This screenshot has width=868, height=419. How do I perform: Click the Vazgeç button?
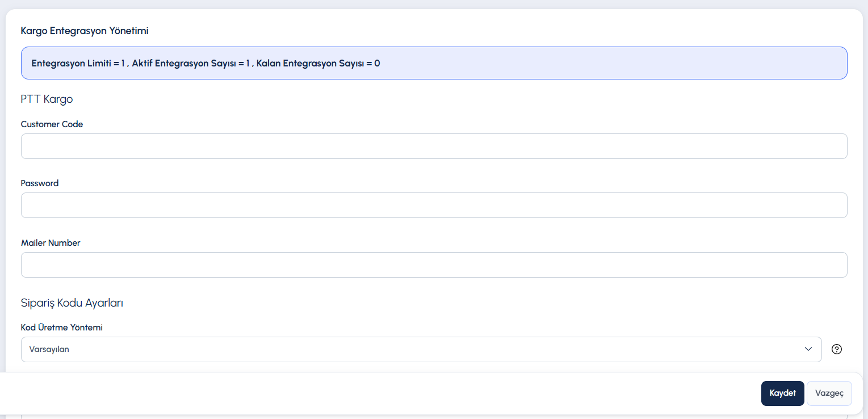[829, 393]
